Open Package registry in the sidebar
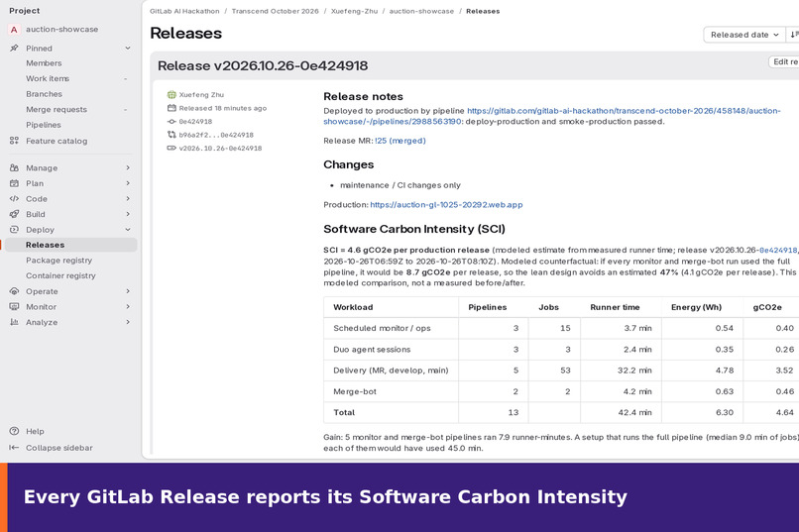The image size is (799, 532). coord(59,261)
